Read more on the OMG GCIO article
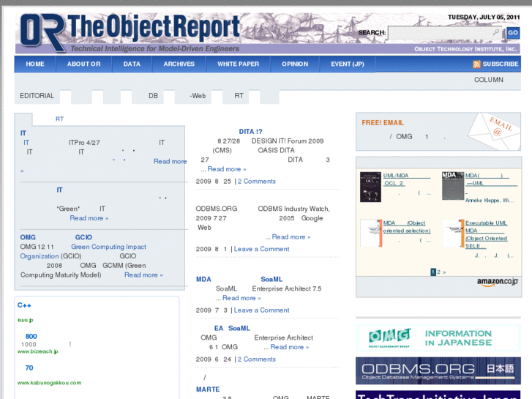Viewport: 532px width, 399px height. coord(143,275)
